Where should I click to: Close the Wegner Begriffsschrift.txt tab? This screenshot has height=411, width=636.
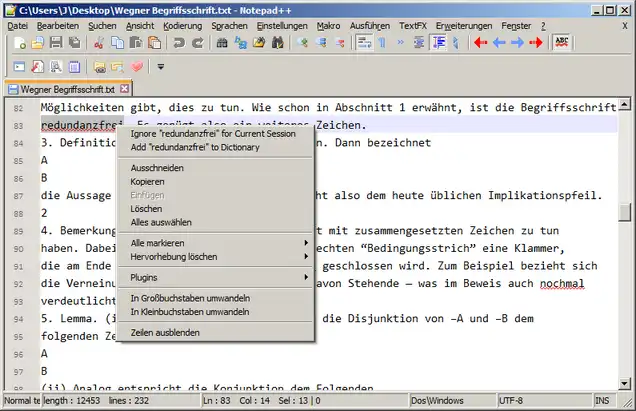[125, 88]
